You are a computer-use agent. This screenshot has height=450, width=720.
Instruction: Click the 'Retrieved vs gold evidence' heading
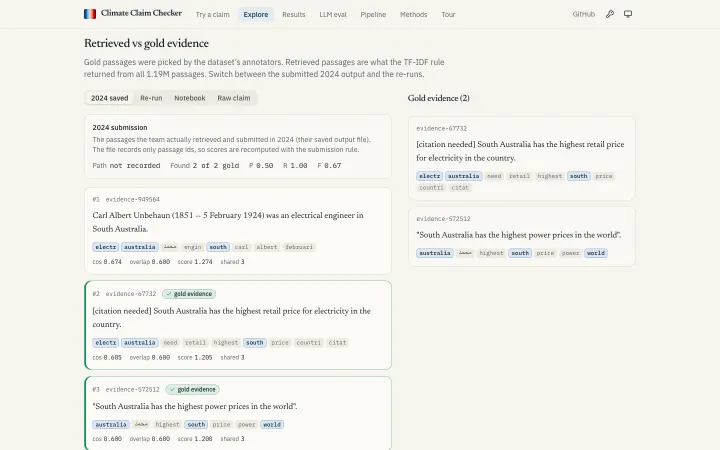146,43
